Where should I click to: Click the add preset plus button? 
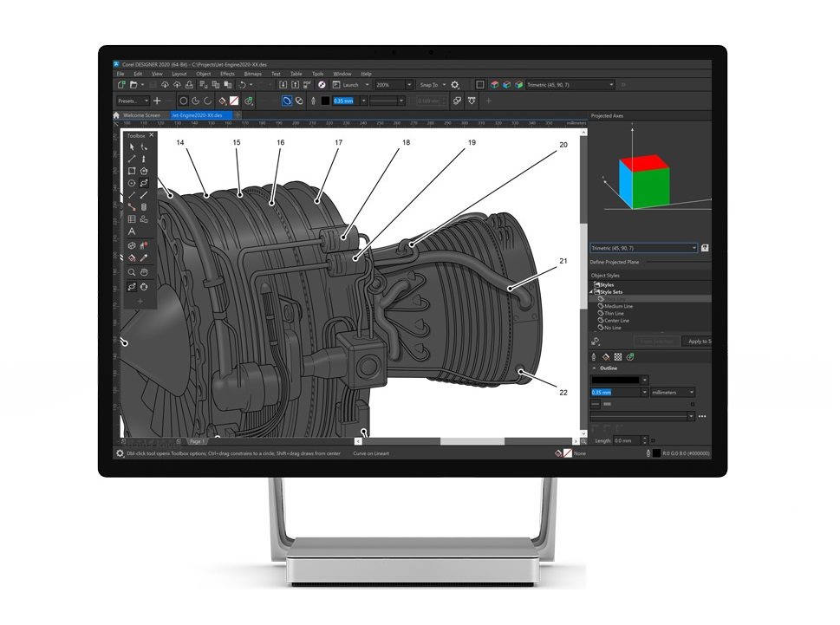(x=157, y=101)
